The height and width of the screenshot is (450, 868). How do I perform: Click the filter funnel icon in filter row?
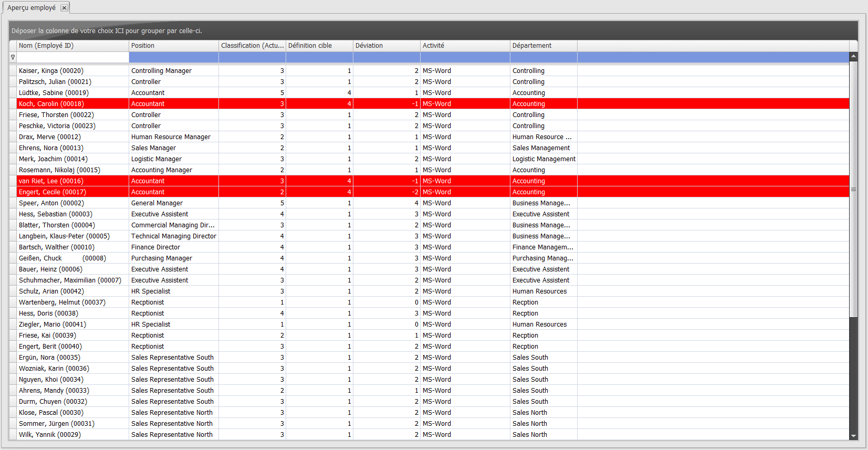click(13, 57)
